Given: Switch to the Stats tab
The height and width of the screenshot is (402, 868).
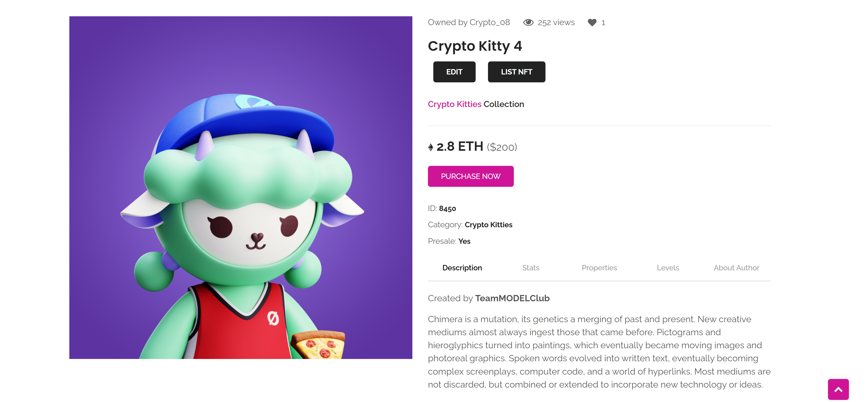Looking at the screenshot, I should (x=530, y=268).
